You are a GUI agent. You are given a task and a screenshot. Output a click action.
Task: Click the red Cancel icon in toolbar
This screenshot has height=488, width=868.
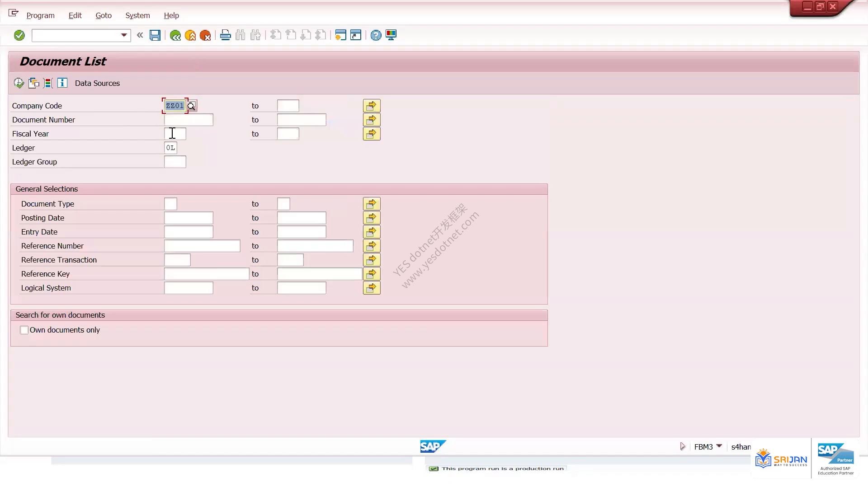205,35
